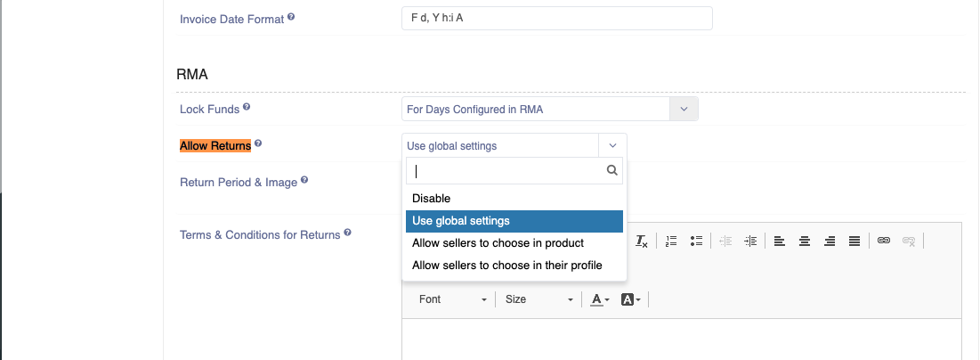
Task: Align text left in editor toolbar
Action: point(780,241)
